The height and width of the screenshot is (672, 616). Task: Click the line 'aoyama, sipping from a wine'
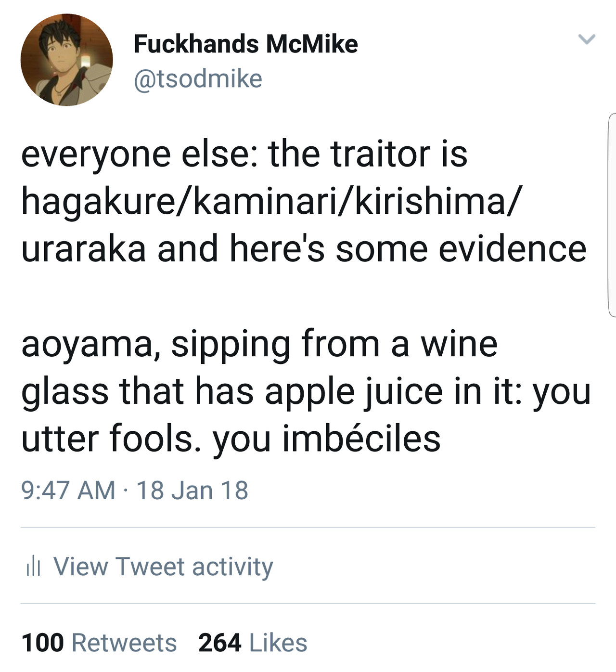click(259, 344)
